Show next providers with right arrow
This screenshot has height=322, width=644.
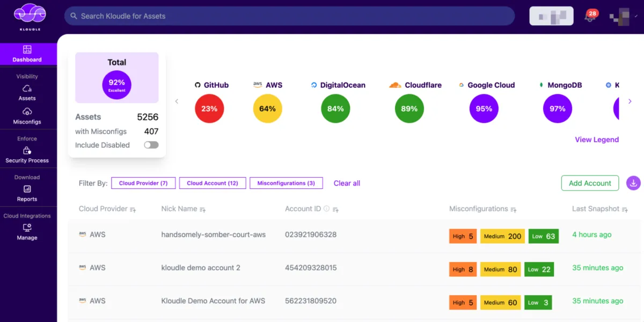[630, 101]
